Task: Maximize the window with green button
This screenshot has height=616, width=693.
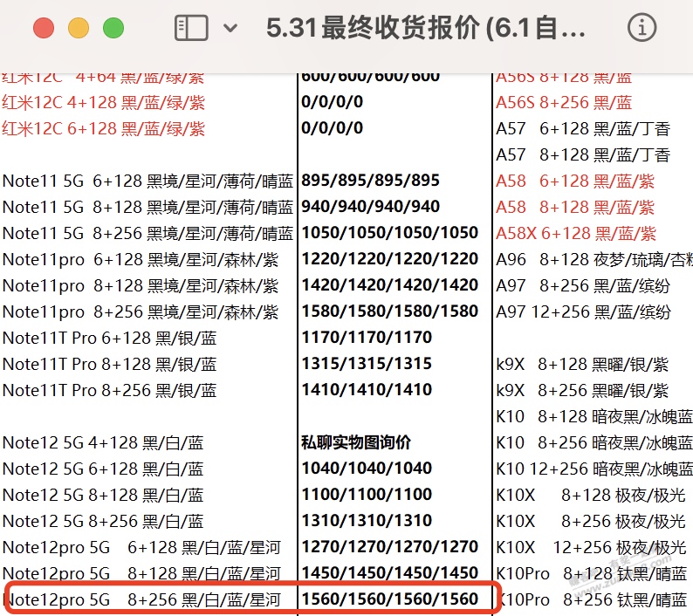Action: coord(113,28)
